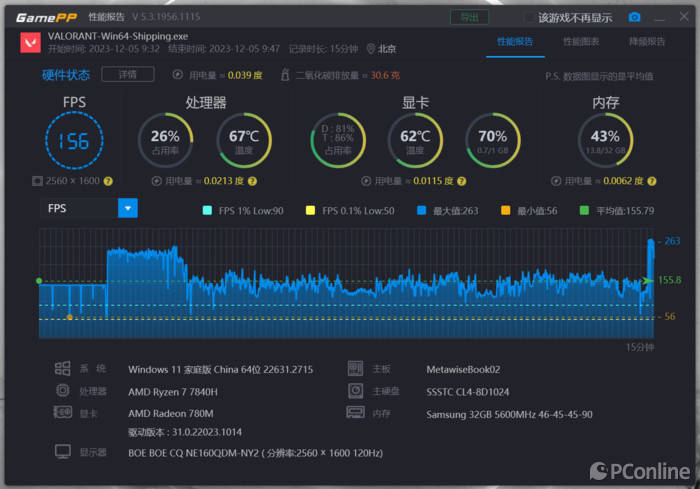Click the help icon beside 0.0213 度
This screenshot has width=700, height=489.
pyautogui.click(x=252, y=181)
